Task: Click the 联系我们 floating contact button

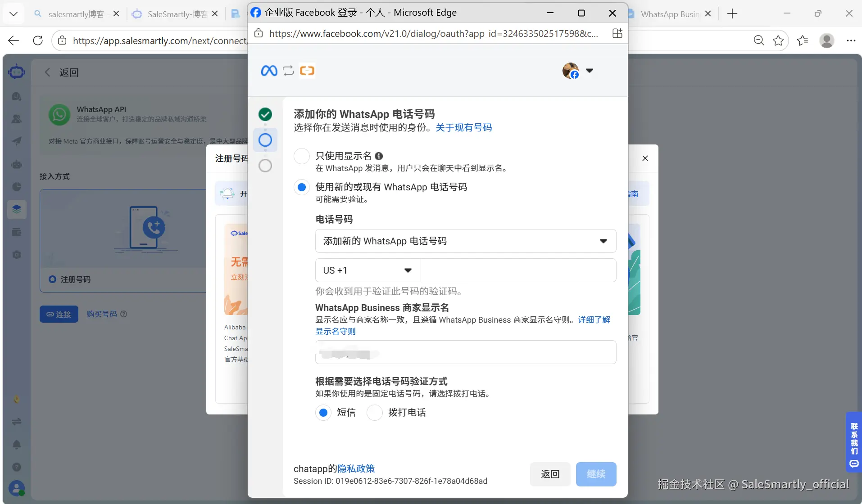Action: pyautogui.click(x=854, y=442)
